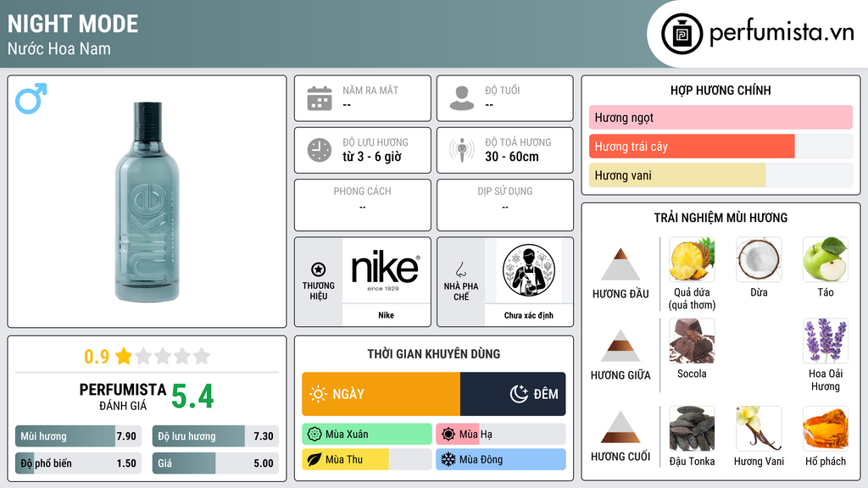Click the Độ lưu hương 7.30 score bar

pyautogui.click(x=215, y=436)
